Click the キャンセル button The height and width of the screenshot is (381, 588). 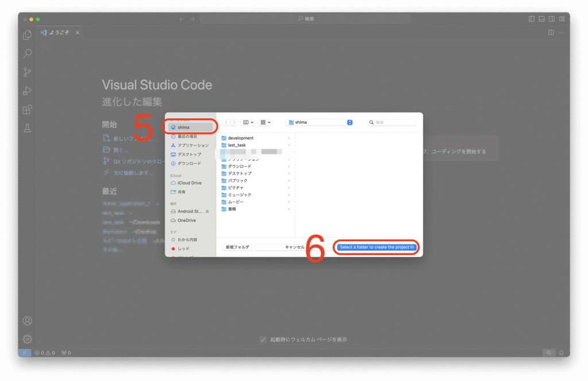(295, 247)
